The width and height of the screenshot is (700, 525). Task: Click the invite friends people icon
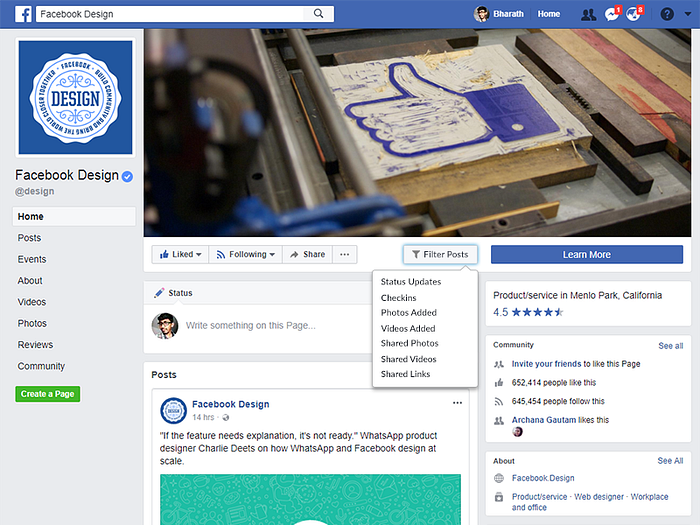499,364
